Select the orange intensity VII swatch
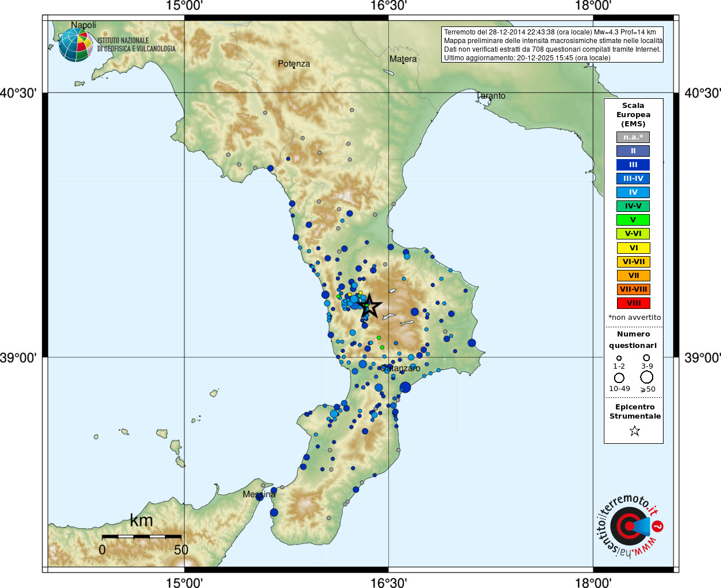The height and width of the screenshot is (588, 721). pos(633,276)
